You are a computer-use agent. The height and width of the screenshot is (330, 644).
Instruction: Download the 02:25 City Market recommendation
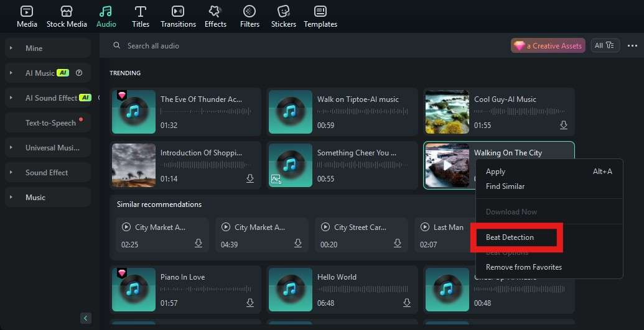(x=198, y=244)
